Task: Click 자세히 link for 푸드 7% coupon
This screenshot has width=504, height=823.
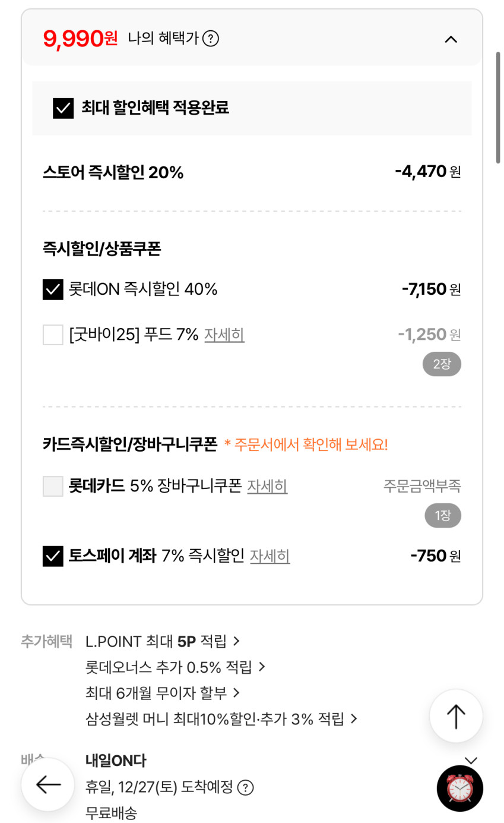Action: [x=224, y=335]
